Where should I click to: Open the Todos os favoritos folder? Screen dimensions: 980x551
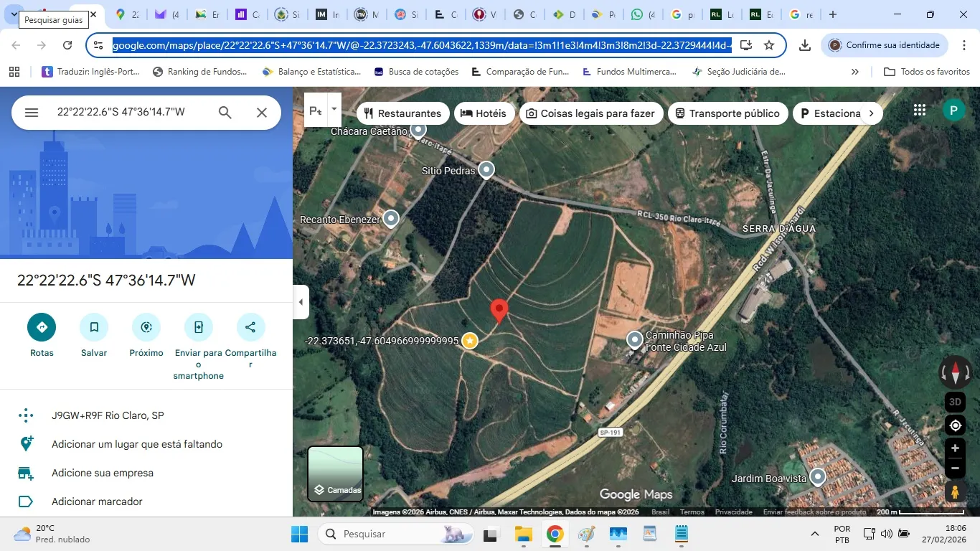pos(927,72)
